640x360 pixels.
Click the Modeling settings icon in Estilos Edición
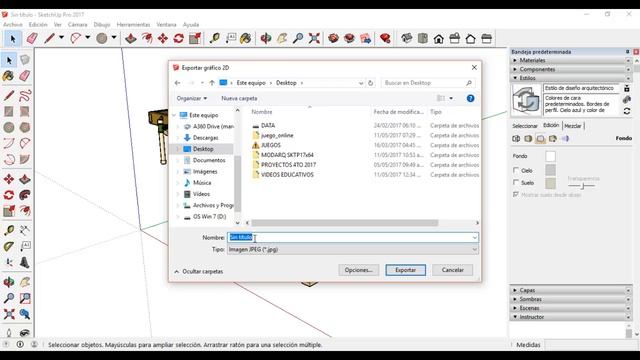point(565,139)
